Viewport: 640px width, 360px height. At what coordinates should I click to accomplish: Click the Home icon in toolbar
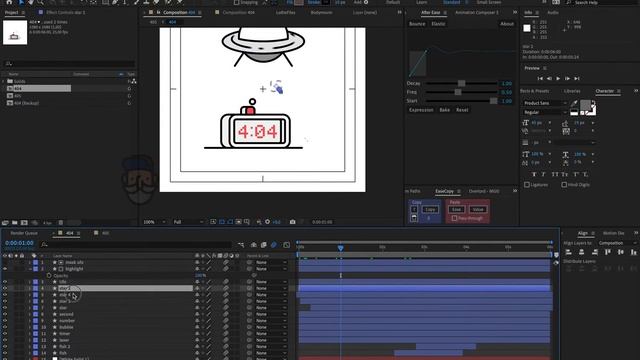[x=9, y=2]
